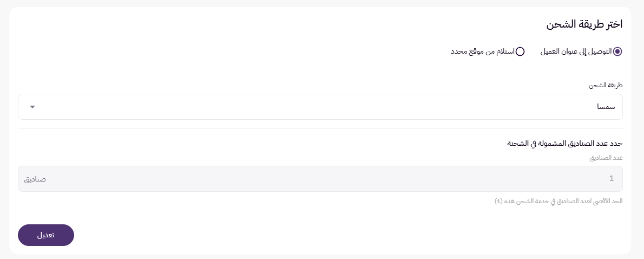
Task: Click the 'طريقة الشحن' field label
Action: [x=606, y=86]
